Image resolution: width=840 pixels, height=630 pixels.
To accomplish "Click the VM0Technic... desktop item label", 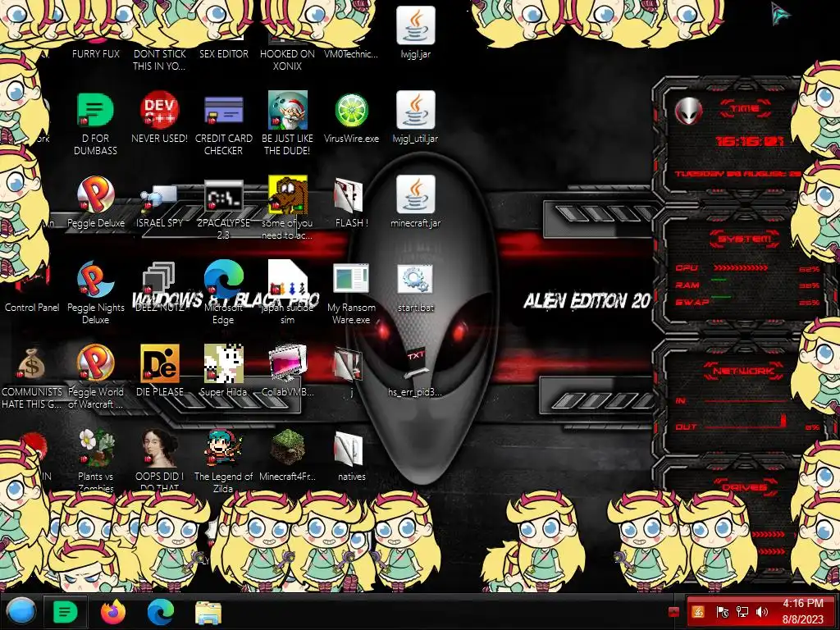I will click(x=351, y=53).
